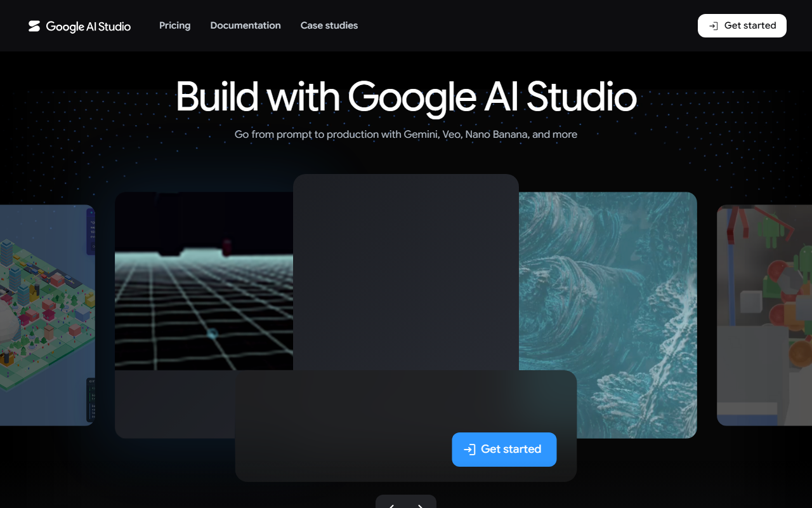
Task: Go to Case studies
Action: tap(329, 25)
